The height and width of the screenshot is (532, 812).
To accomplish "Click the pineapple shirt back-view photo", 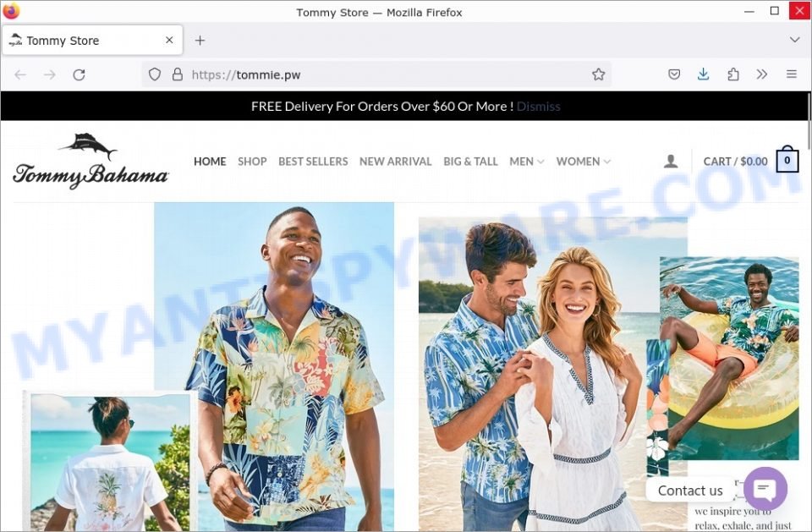I will (110, 460).
